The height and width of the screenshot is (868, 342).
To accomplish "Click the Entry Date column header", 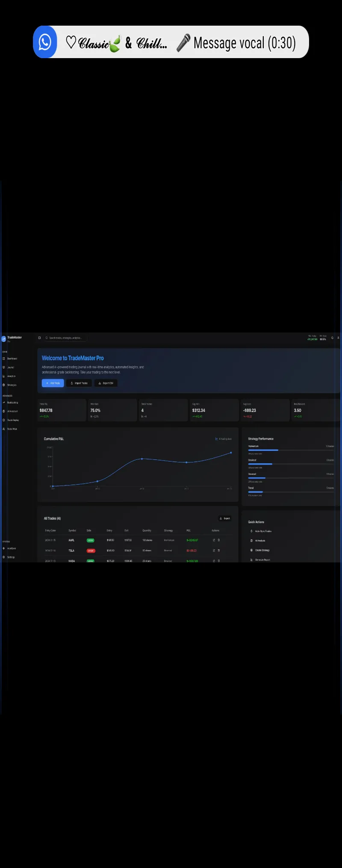I will click(x=50, y=530).
